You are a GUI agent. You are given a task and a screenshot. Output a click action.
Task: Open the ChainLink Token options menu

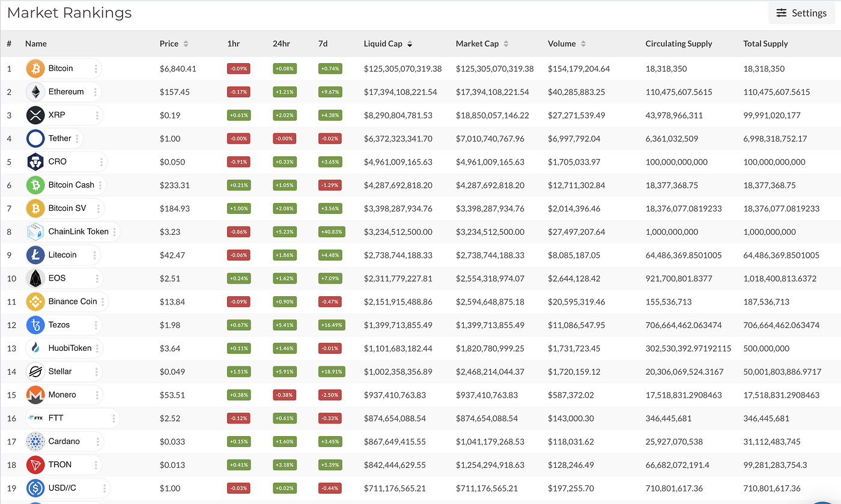tap(114, 232)
